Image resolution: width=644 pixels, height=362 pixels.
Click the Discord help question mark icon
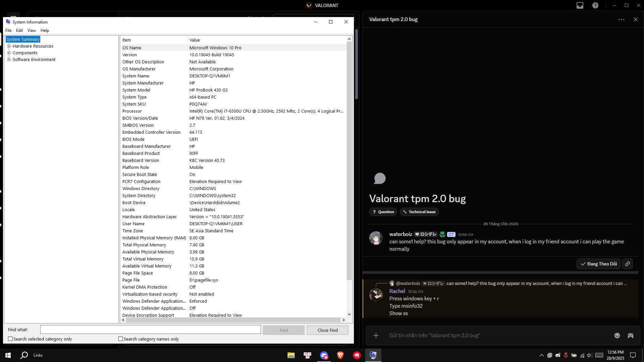(595, 5)
